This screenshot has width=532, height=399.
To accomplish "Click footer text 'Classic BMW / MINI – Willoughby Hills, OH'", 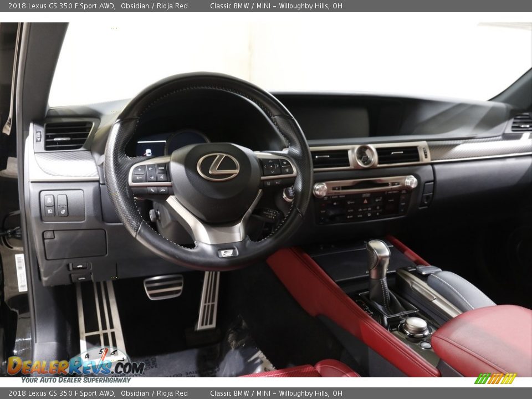I will click(276, 393).
